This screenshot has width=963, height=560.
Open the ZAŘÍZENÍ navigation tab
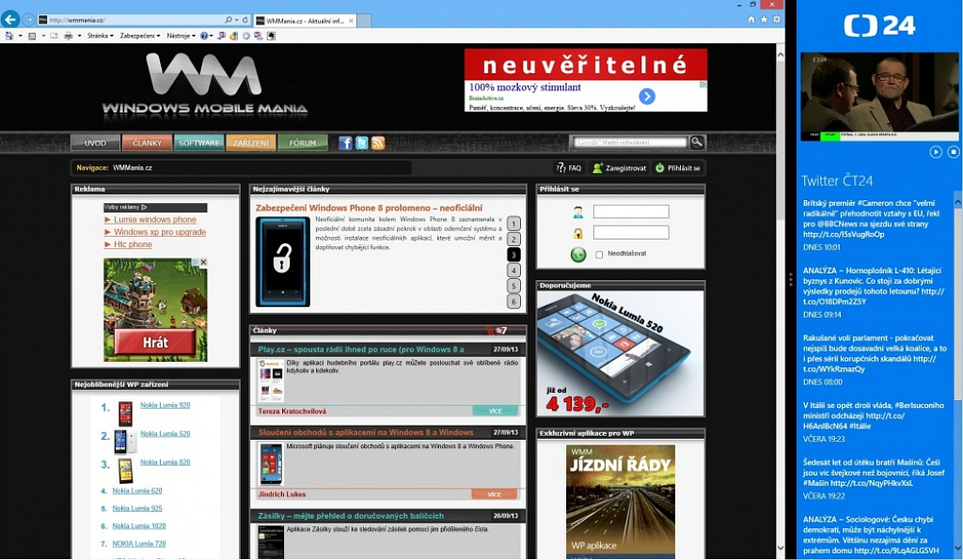pyautogui.click(x=250, y=143)
